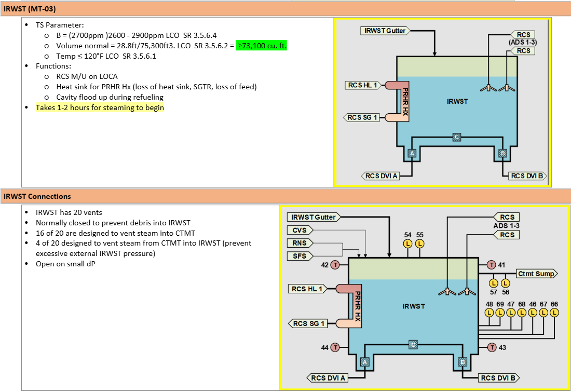The height and width of the screenshot is (392, 571).
Task: Select 'RCS M/U on LOCA' line
Action: pyautogui.click(x=87, y=76)
